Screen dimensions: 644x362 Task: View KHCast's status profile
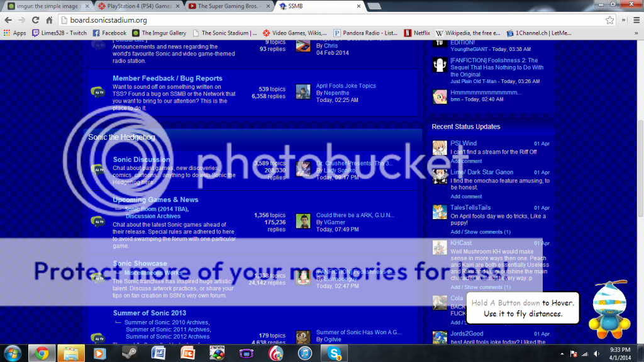coord(461,243)
